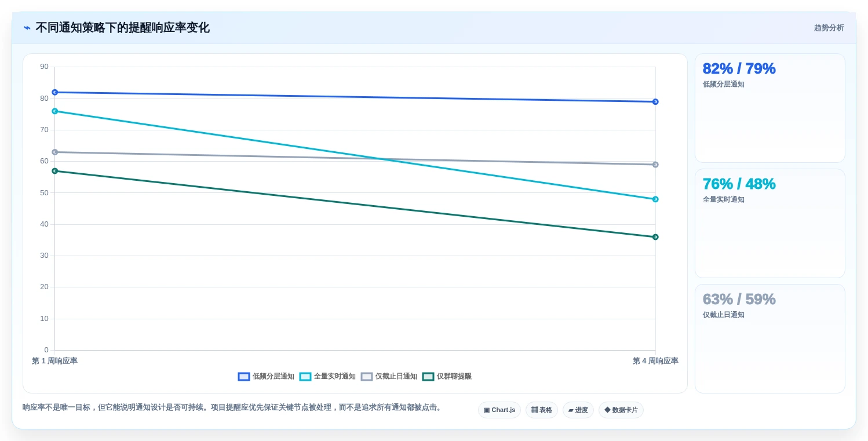Viewport: 868px width, 441px height.
Task: Click the y-axis value 90
Action: (45, 67)
